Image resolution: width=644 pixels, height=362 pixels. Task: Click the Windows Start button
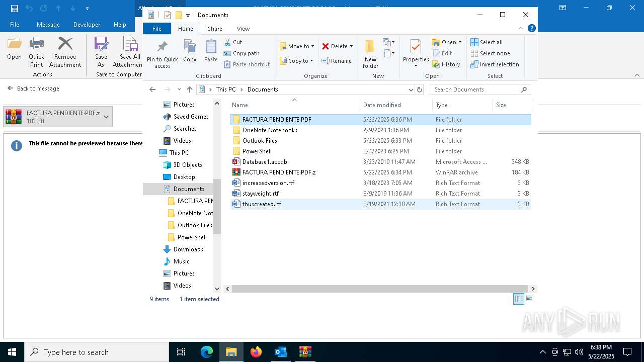pyautogui.click(x=12, y=352)
